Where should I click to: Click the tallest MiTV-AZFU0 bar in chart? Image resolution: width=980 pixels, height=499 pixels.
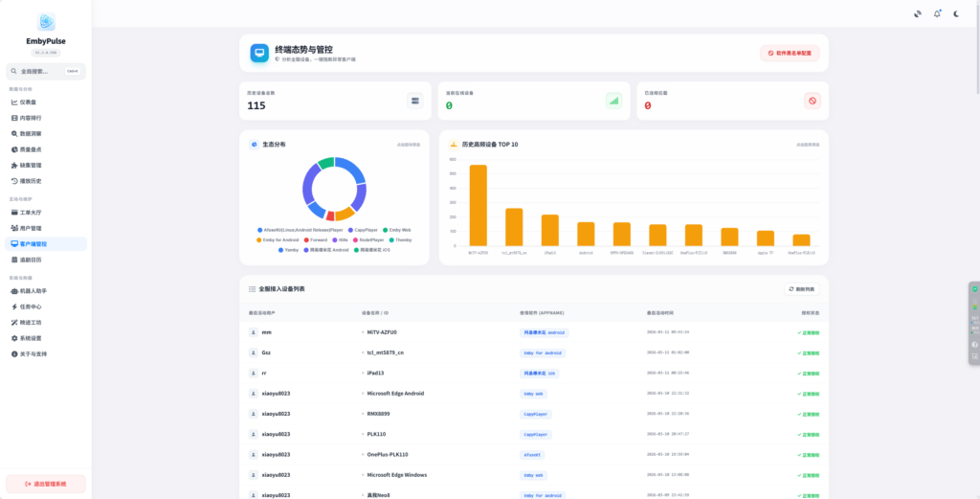point(478,205)
